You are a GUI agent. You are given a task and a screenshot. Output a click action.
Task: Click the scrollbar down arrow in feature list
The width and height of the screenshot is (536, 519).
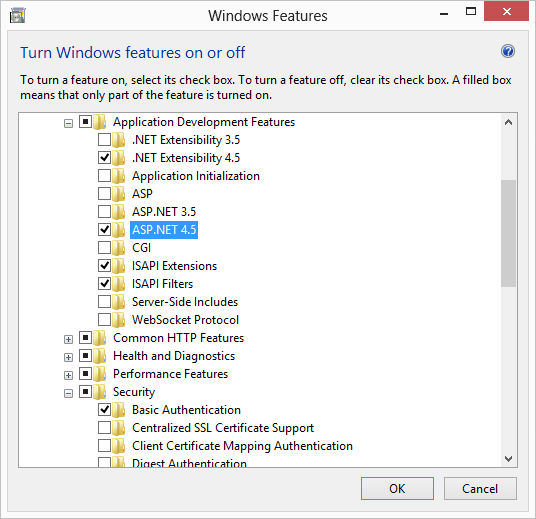pyautogui.click(x=508, y=459)
